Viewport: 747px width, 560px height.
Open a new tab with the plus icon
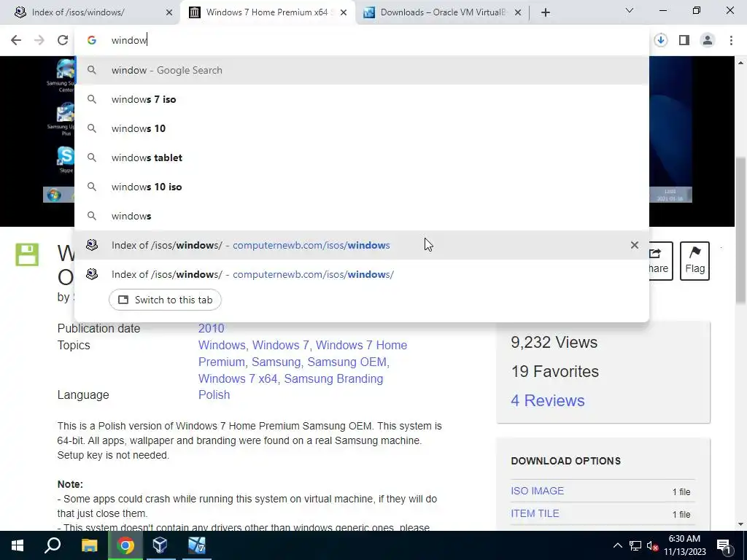[546, 12]
